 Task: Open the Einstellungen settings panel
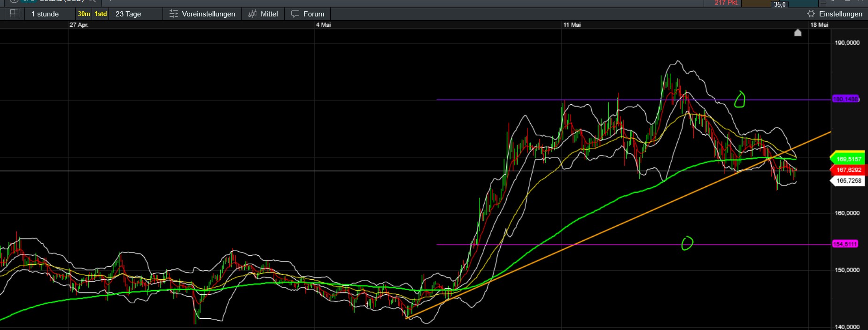(840, 14)
